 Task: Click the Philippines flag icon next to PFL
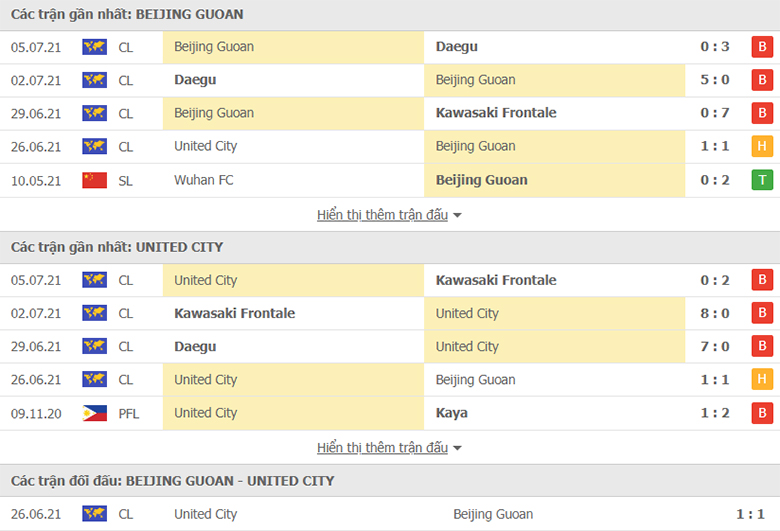tap(95, 413)
